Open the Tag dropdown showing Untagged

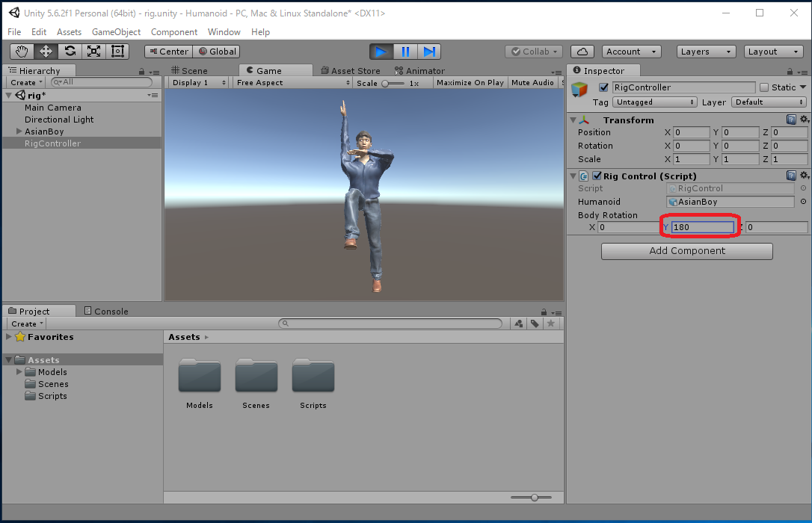pos(655,102)
